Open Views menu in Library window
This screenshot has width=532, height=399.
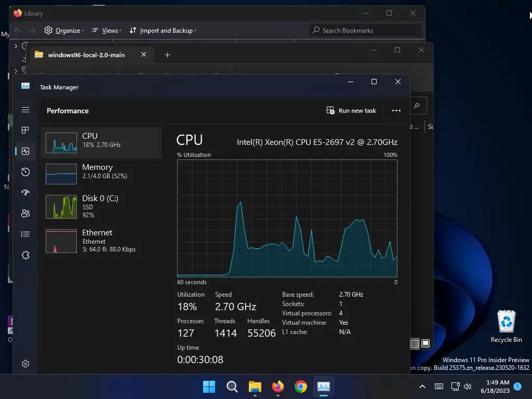pyautogui.click(x=107, y=31)
